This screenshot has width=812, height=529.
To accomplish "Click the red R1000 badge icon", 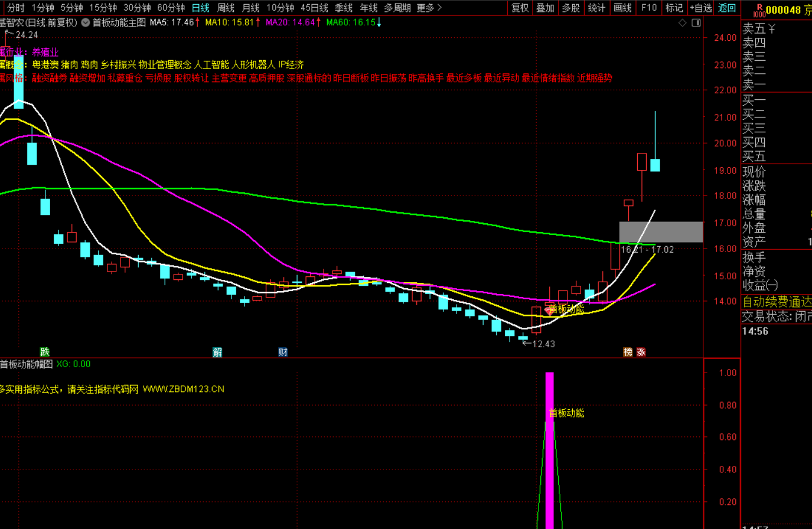I will coord(761,10).
